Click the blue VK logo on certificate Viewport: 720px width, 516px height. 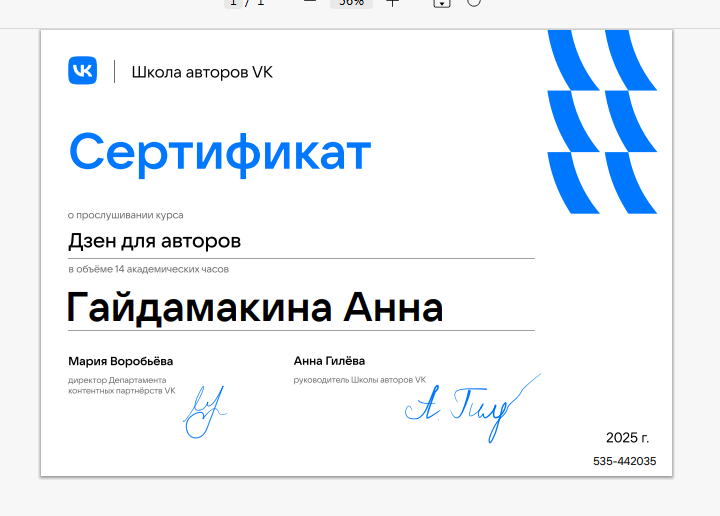(x=83, y=71)
